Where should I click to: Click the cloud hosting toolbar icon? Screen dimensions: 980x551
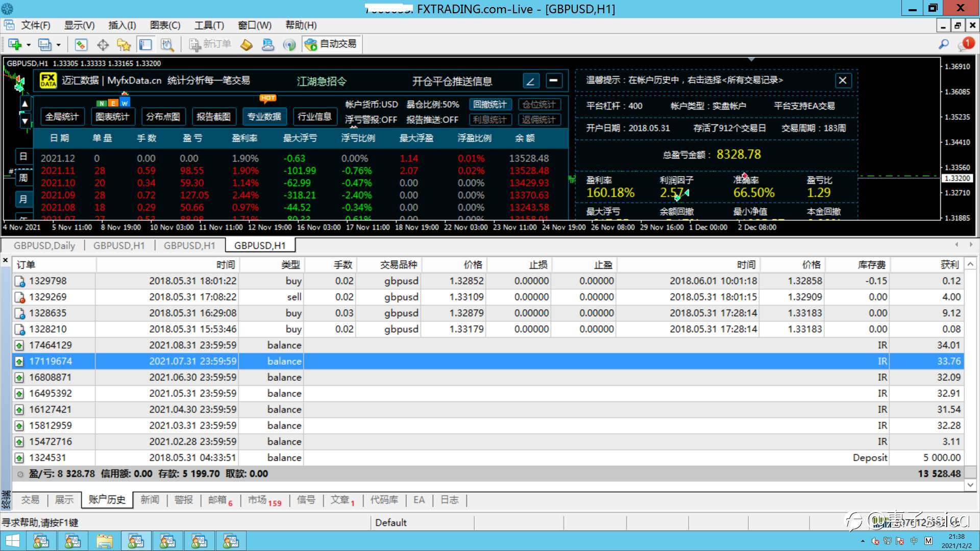(268, 45)
